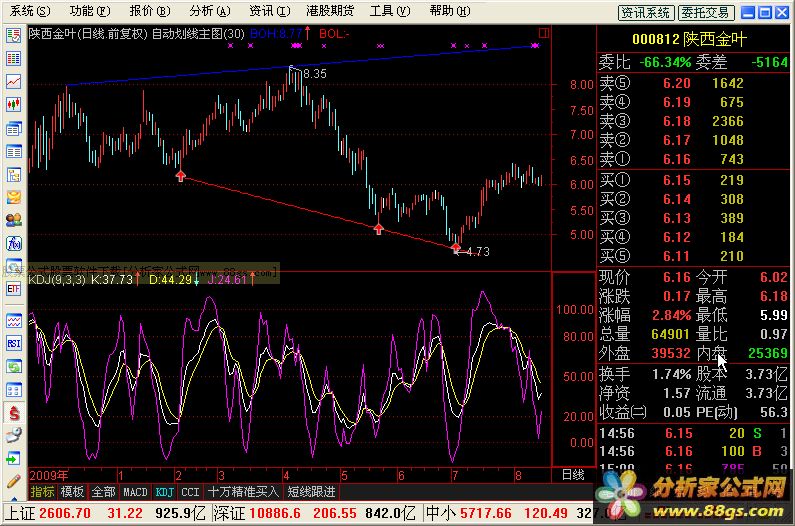The width and height of the screenshot is (795, 526).
Task: Open the 港股期货 menu
Action: pos(330,11)
